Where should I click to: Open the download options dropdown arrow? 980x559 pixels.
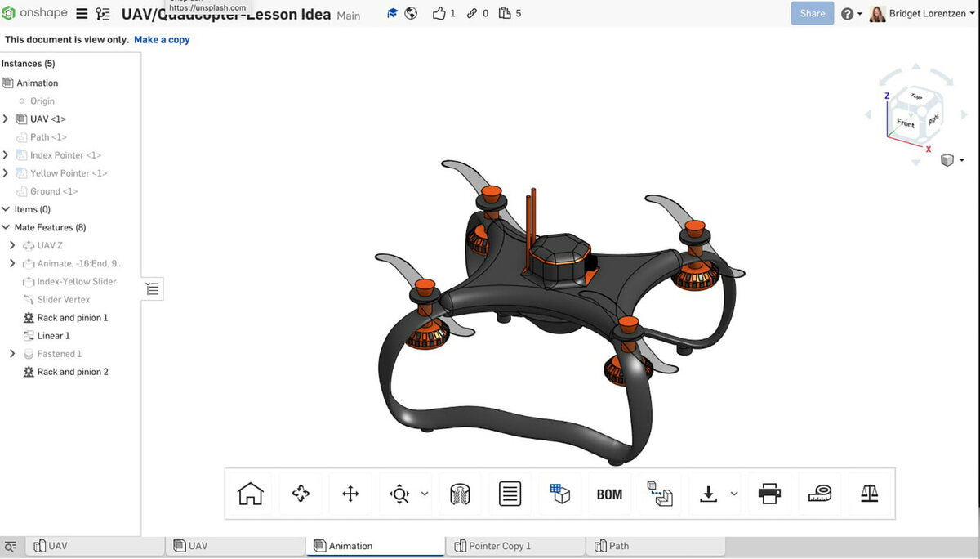click(733, 494)
